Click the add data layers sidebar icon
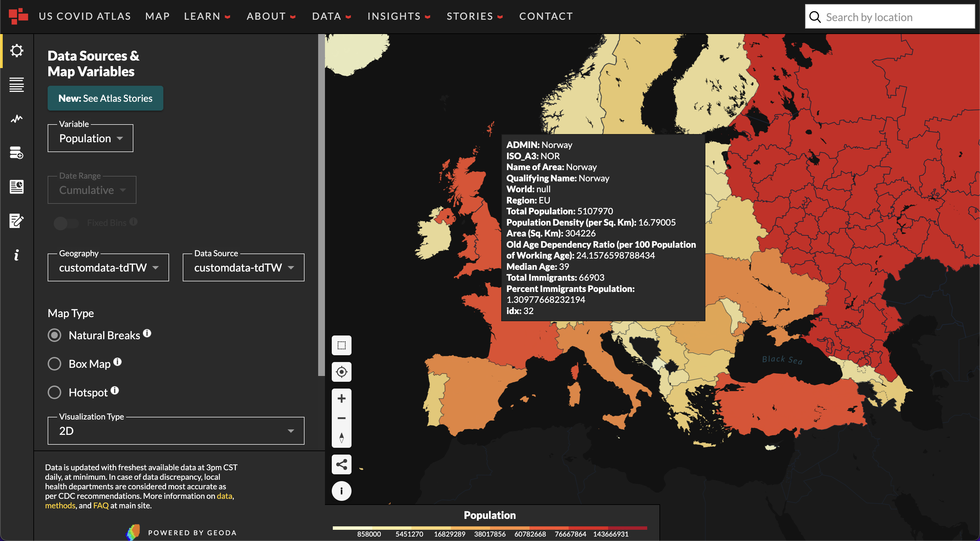Screen dimensions: 980x541 (x=17, y=153)
